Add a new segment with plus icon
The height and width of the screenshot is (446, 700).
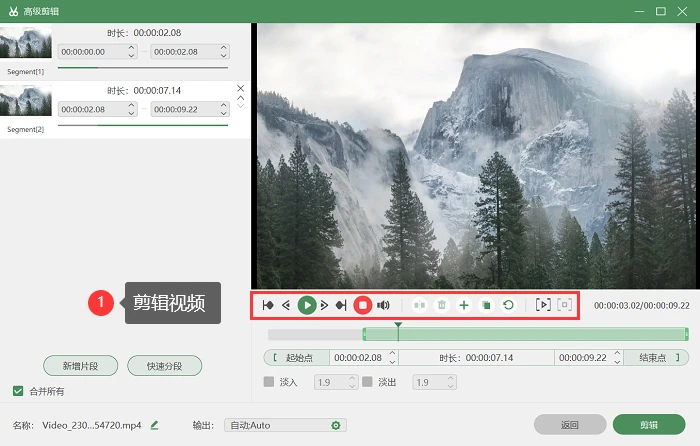[464, 305]
